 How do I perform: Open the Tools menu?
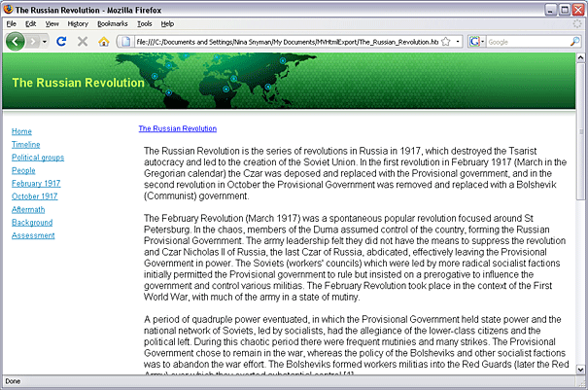click(145, 24)
